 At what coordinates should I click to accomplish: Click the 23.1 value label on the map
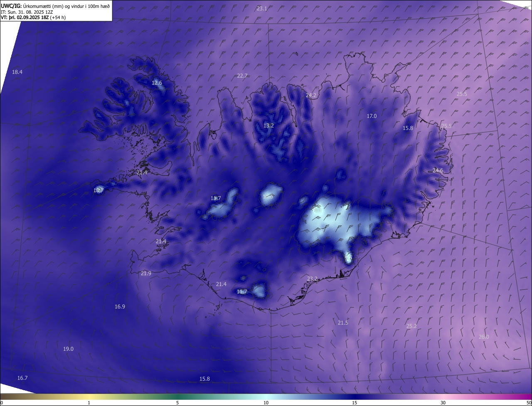pos(262,8)
